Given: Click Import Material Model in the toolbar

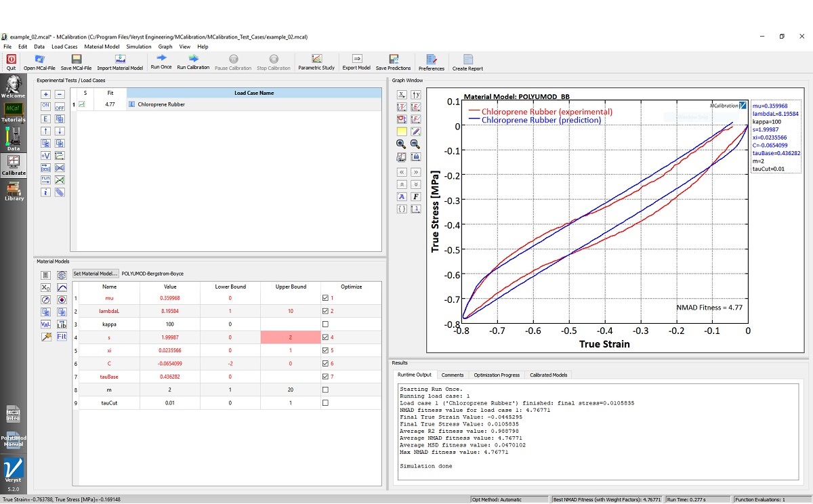Looking at the screenshot, I should [x=120, y=62].
